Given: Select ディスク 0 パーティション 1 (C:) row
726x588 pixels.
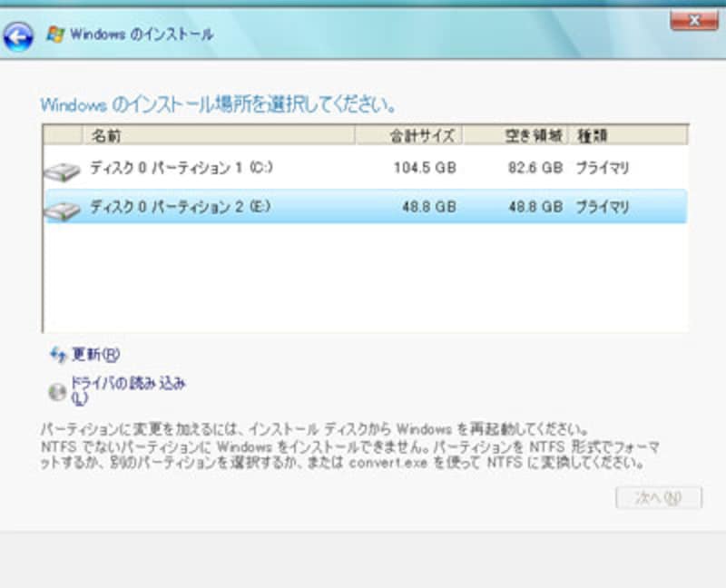Looking at the screenshot, I should (181, 168).
